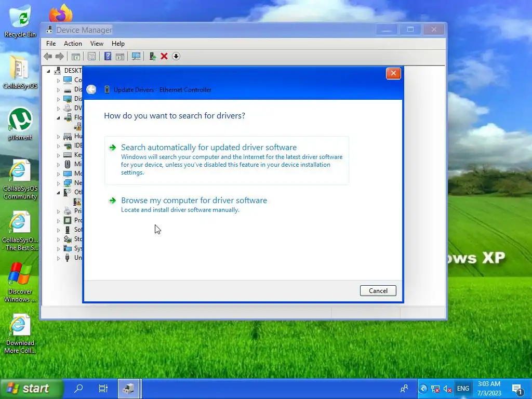The image size is (532, 399).
Task: Open the notification center icon
Action: tap(517, 389)
